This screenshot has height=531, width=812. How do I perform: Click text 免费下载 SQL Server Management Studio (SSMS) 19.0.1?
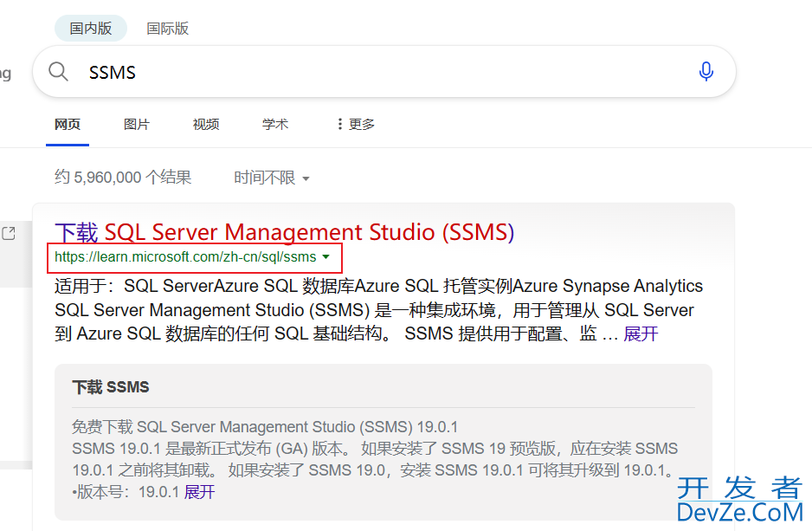click(265, 427)
